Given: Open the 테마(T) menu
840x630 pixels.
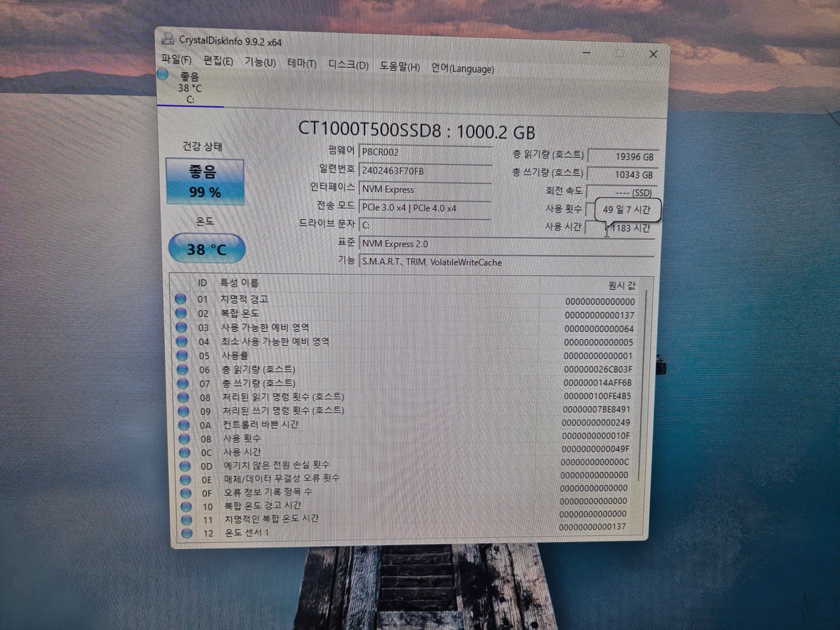Looking at the screenshot, I should [x=302, y=63].
